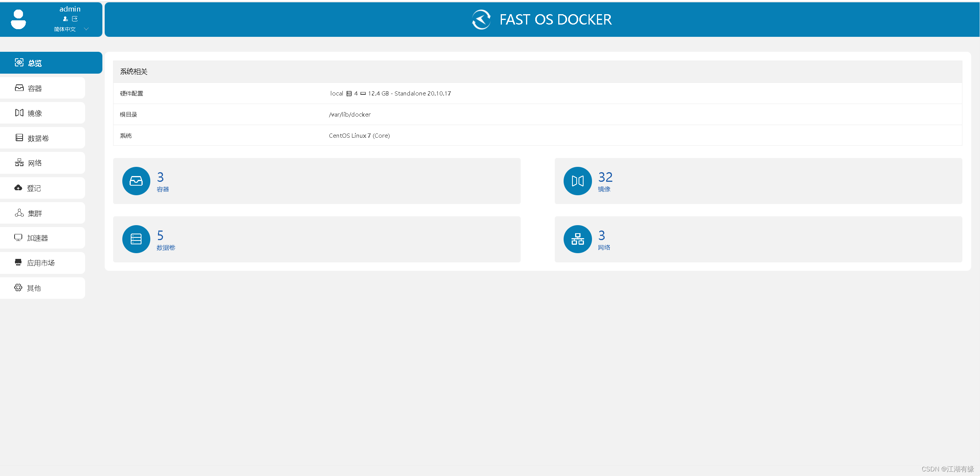Click the admin username text
This screenshot has width=980, height=476.
(70, 9)
